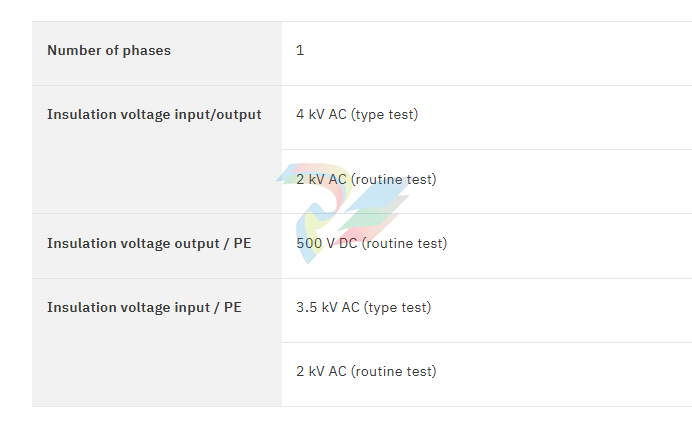Click the "500 V DC (routine test)" value

pos(372,243)
